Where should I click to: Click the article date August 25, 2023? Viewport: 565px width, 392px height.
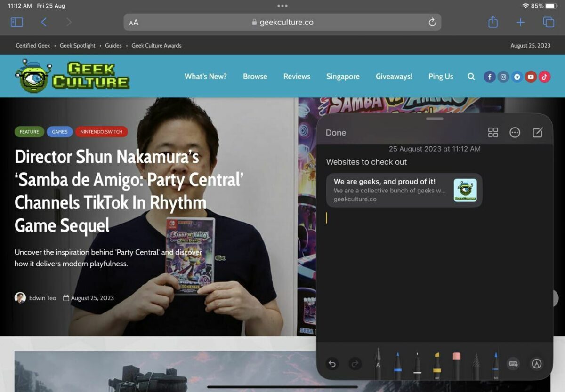92,298
